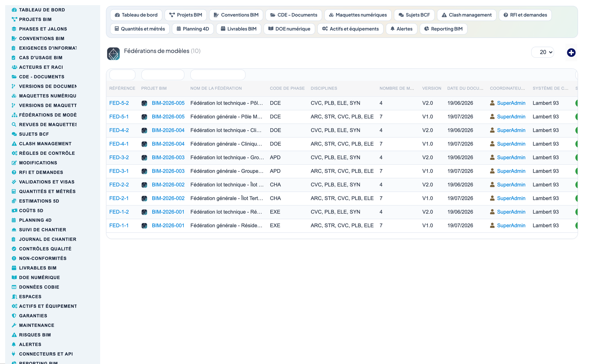Screen dimensions: 589x364
Task: Click the date 19/07/2026 in FED-4-1 row
Action: [x=460, y=144]
